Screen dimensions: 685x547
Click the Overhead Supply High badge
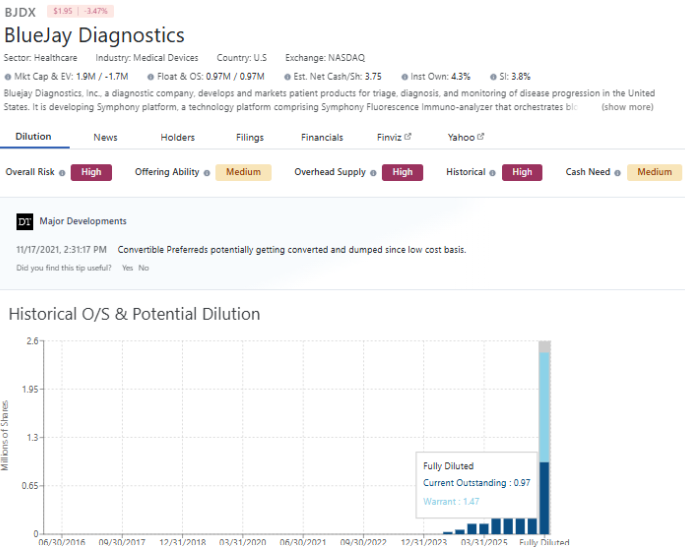pyautogui.click(x=402, y=172)
